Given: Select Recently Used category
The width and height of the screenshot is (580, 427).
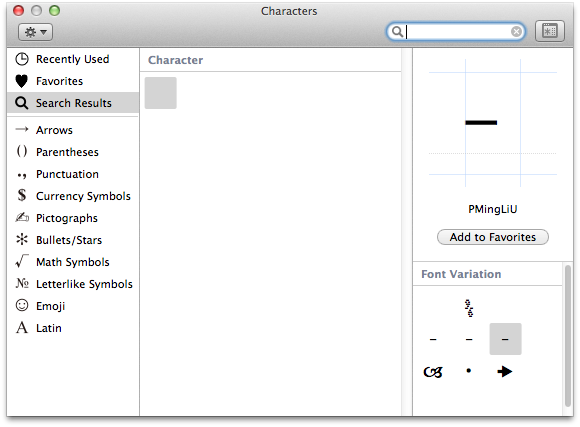Looking at the screenshot, I should click(73, 59).
